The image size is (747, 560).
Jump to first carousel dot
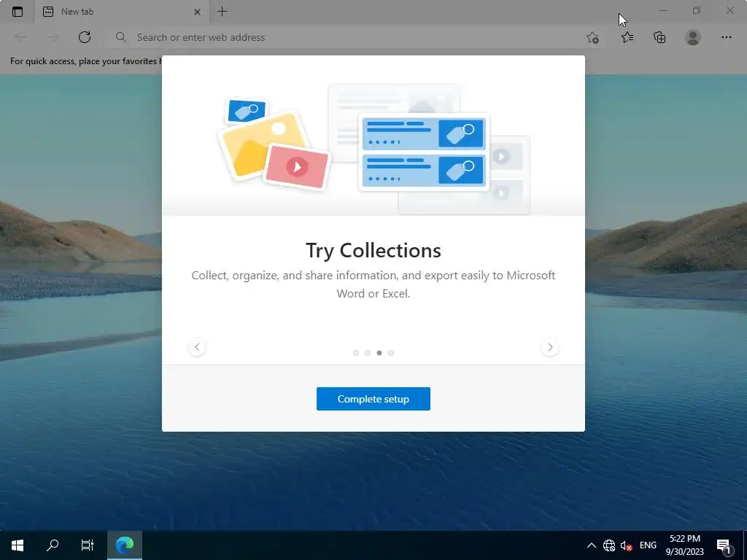(356, 353)
